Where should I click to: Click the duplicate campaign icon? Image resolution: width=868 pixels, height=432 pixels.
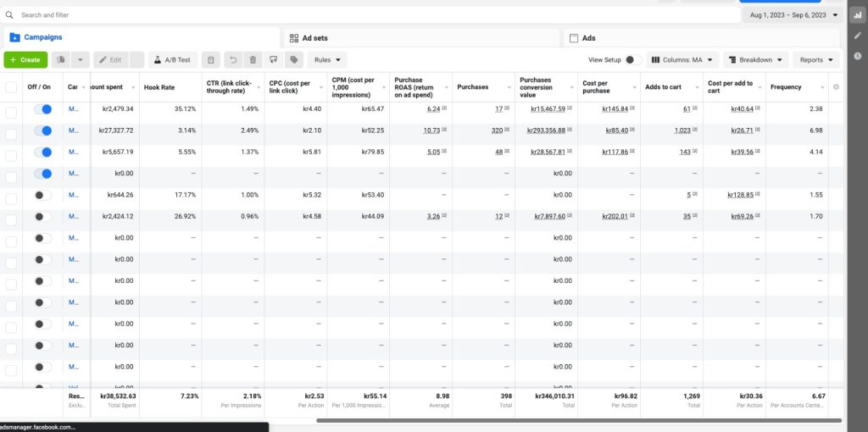click(x=61, y=60)
